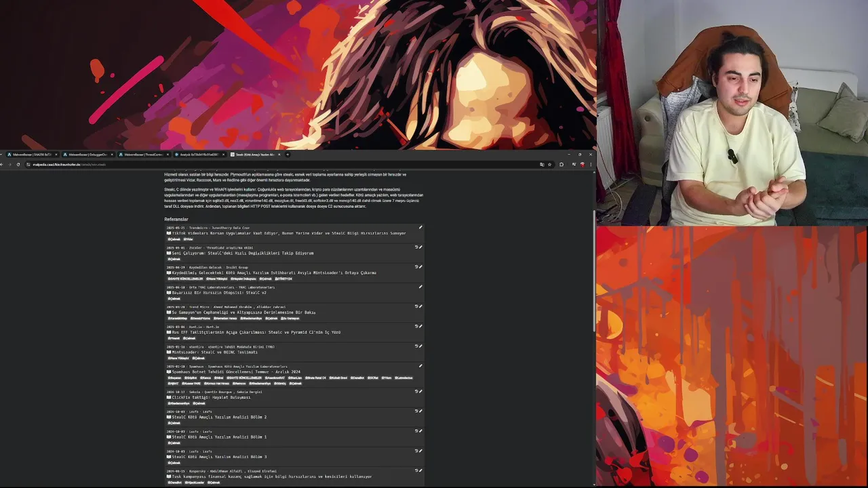Image resolution: width=868 pixels, height=488 pixels.
Task: Open Başarısız Bir Hırsızın Otopsisi link
Action: coord(219,293)
